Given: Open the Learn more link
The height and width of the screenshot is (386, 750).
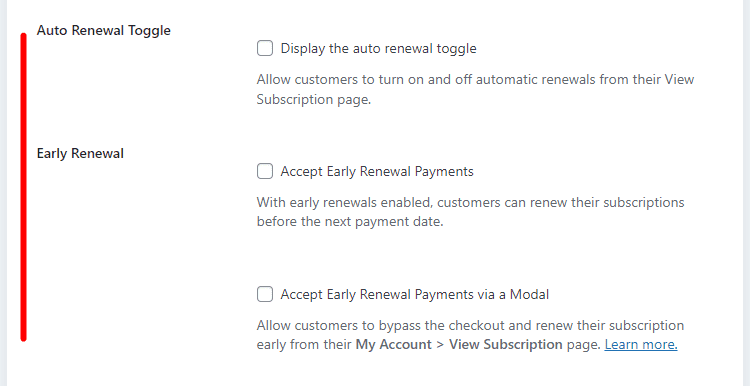Looking at the screenshot, I should pyautogui.click(x=641, y=344).
